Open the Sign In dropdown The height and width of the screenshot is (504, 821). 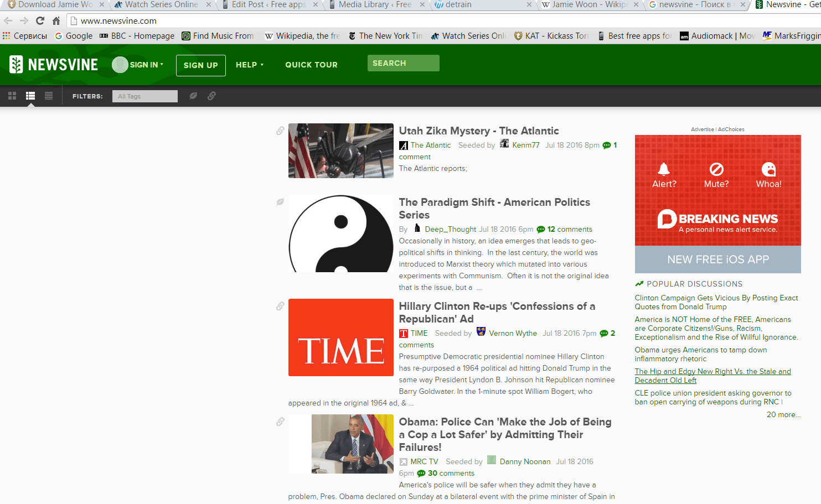pos(138,65)
